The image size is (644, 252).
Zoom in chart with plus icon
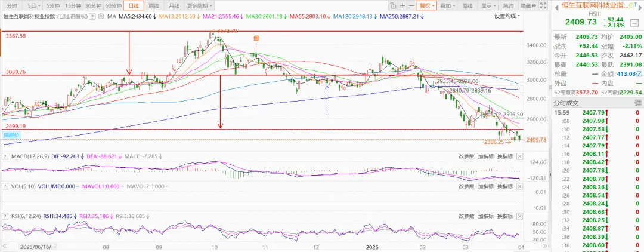point(402,6)
